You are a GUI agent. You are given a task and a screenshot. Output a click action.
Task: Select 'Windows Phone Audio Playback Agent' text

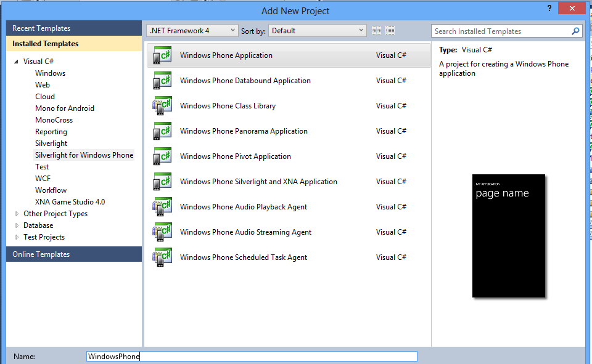pyautogui.click(x=243, y=207)
